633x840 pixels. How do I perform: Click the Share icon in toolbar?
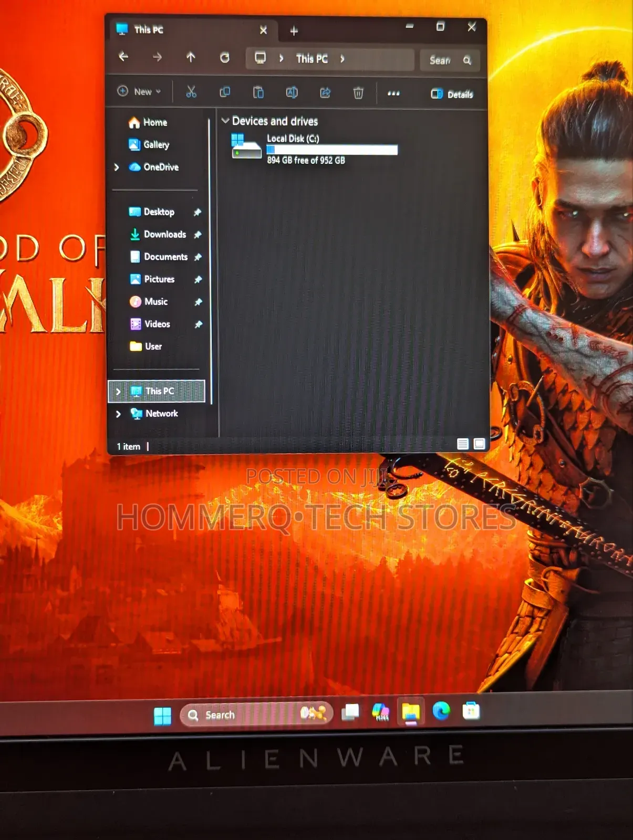point(325,93)
